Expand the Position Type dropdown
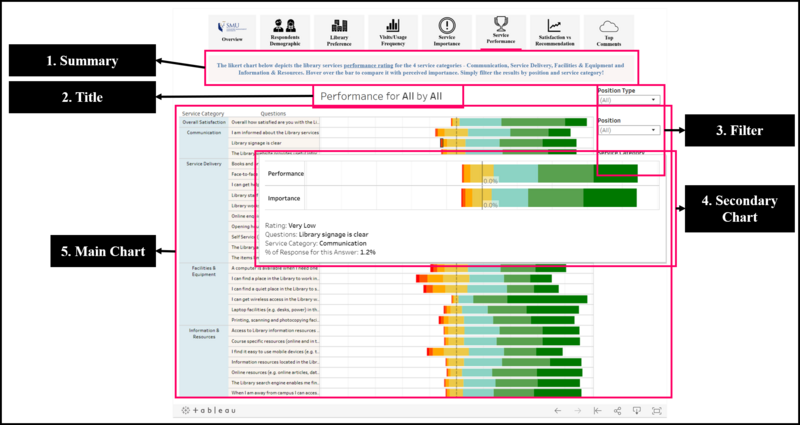800x425 pixels. point(628,100)
